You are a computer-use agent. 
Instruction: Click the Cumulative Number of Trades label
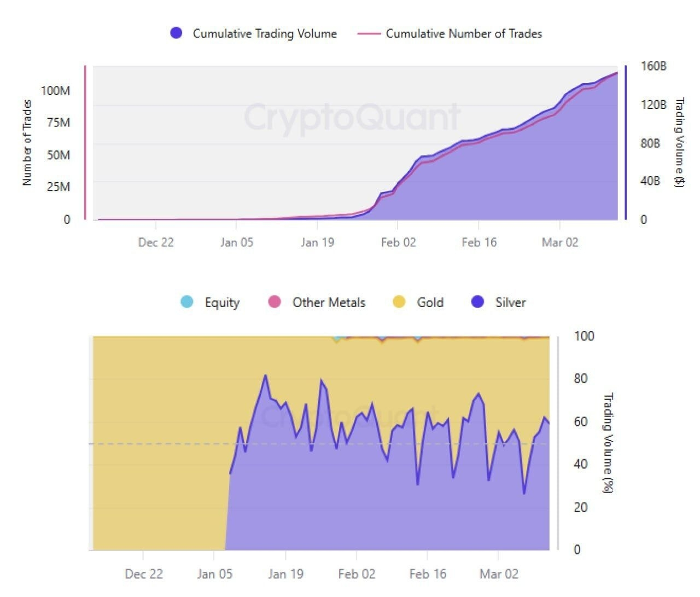point(464,33)
